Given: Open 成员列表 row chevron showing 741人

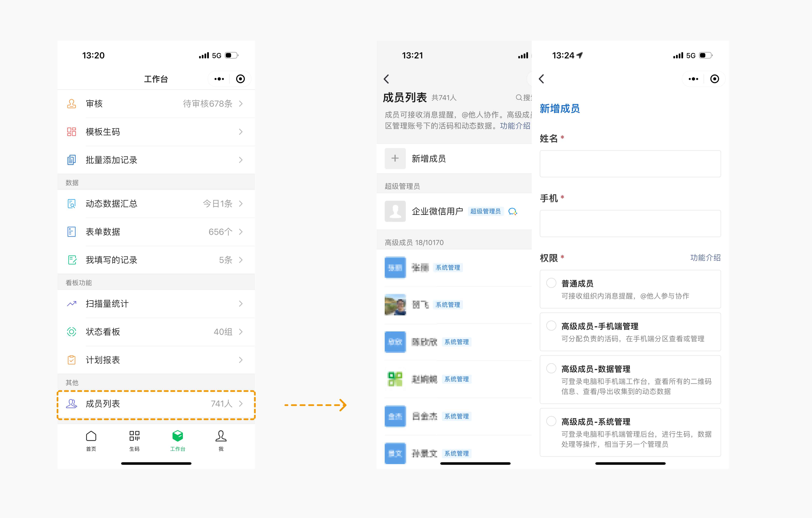Looking at the screenshot, I should click(x=241, y=404).
